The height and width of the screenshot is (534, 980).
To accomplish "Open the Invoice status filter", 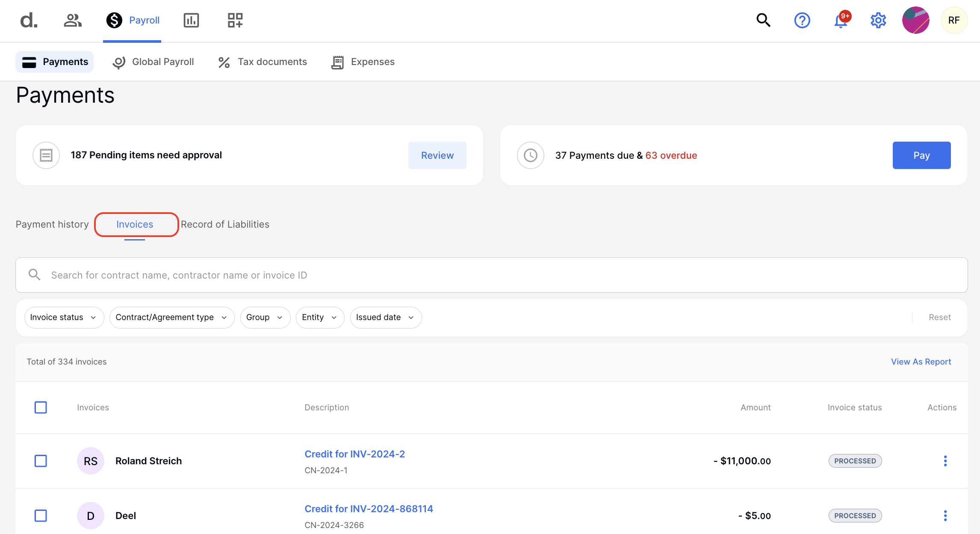I will pyautogui.click(x=63, y=317).
